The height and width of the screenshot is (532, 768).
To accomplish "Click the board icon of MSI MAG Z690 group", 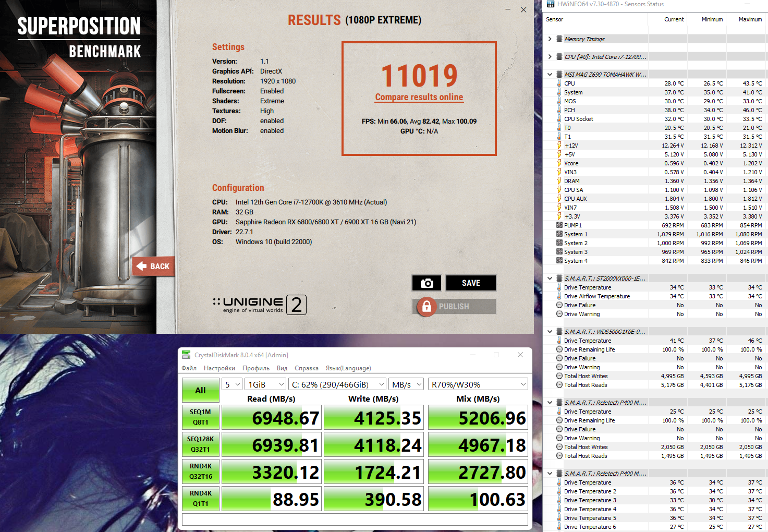I will [x=559, y=75].
